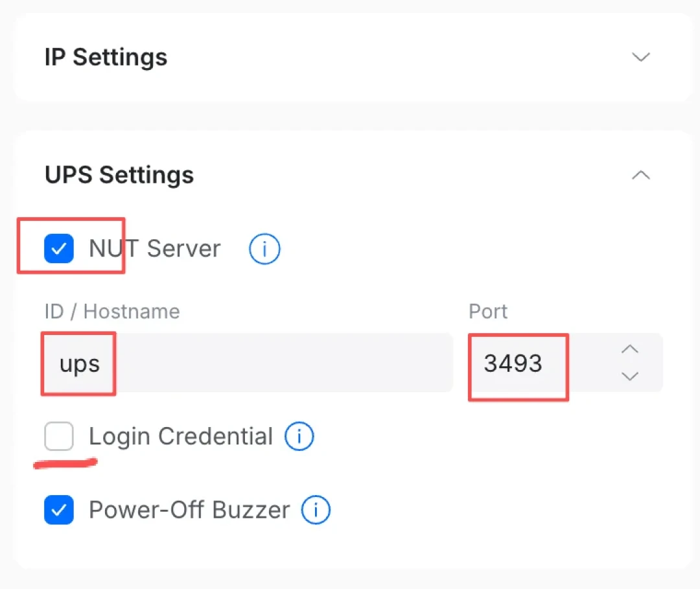Show info for Login Credential

coord(299,436)
